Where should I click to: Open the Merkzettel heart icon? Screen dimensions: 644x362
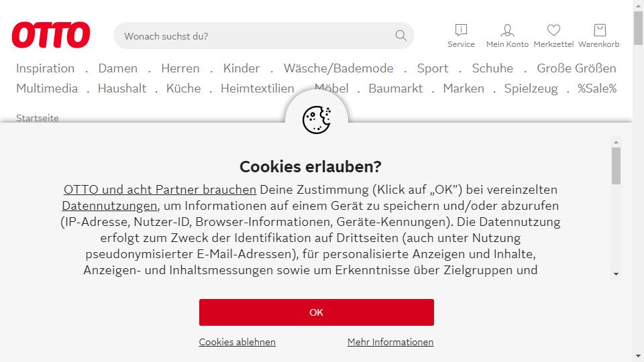pyautogui.click(x=553, y=29)
